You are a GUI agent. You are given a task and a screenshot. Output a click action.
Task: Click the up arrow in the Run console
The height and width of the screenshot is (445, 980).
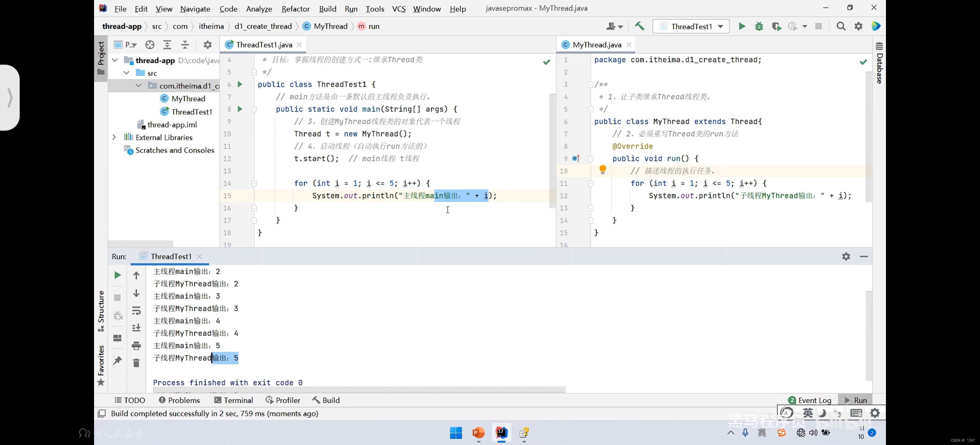click(136, 275)
